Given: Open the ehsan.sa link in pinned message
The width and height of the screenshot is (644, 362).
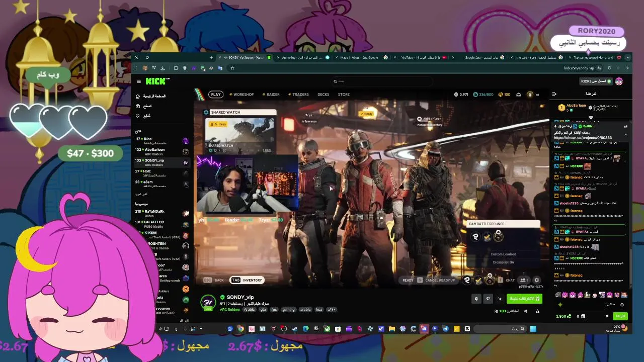Looking at the screenshot, I should (583, 138).
